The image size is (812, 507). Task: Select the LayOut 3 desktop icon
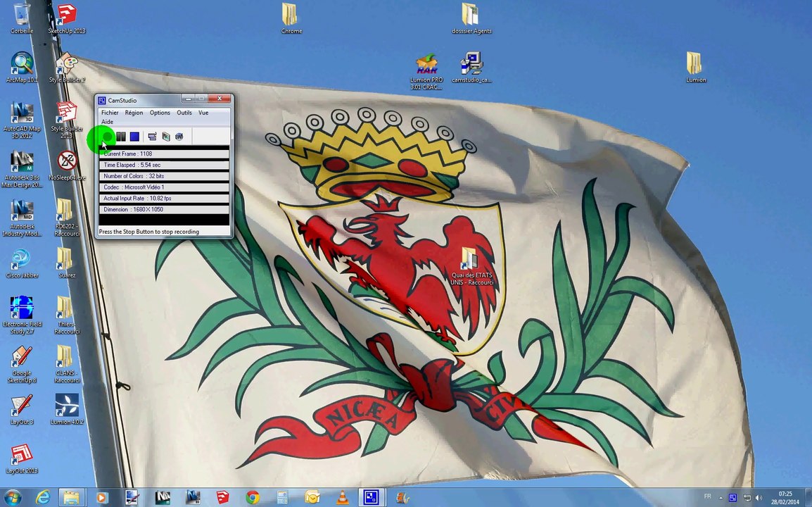[x=22, y=410]
